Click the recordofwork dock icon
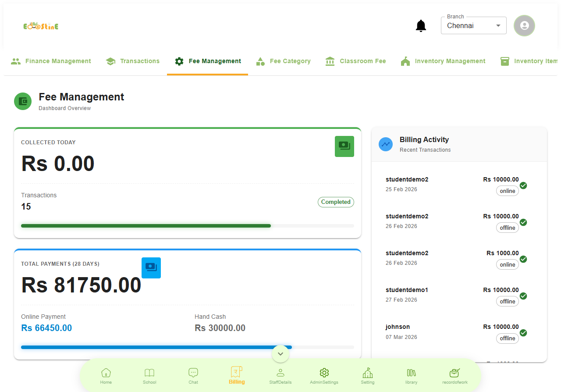The image size is (561, 392). point(455,375)
